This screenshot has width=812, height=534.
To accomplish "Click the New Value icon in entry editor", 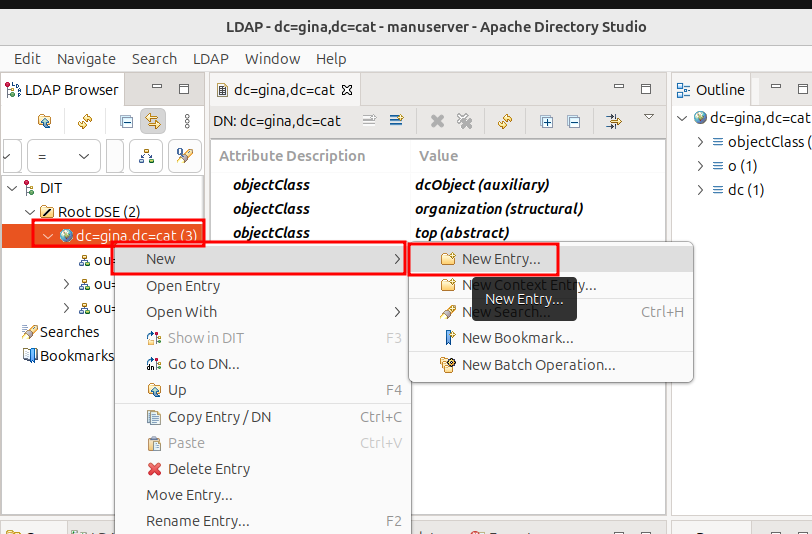I will [397, 121].
